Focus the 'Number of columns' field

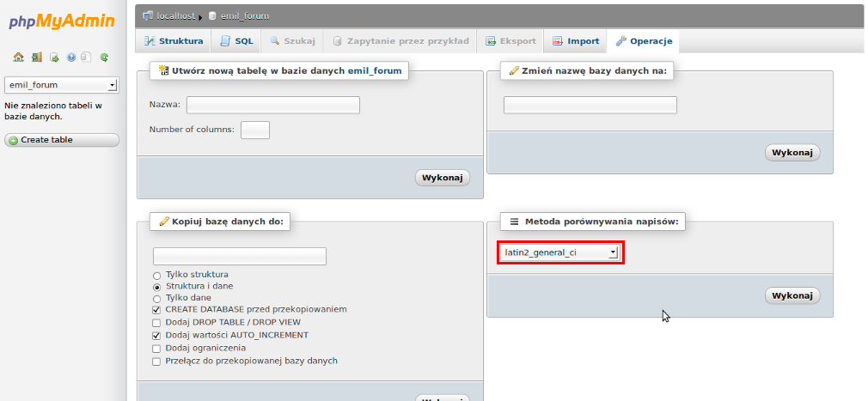(x=255, y=130)
